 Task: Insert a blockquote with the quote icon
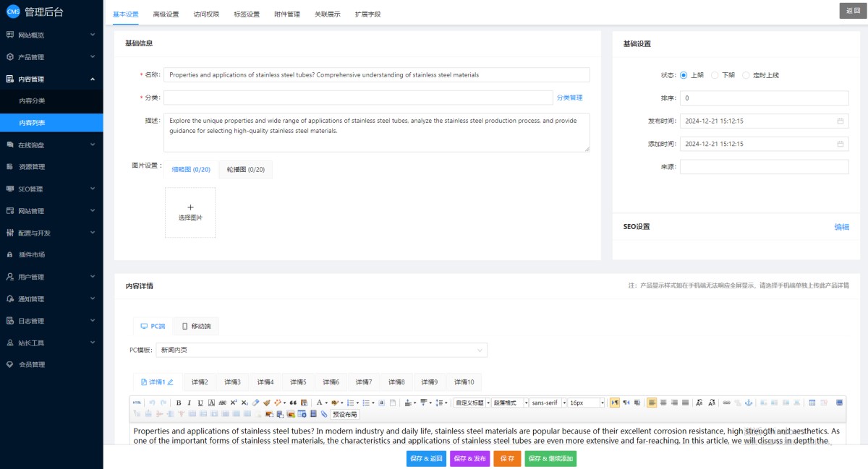click(x=293, y=403)
